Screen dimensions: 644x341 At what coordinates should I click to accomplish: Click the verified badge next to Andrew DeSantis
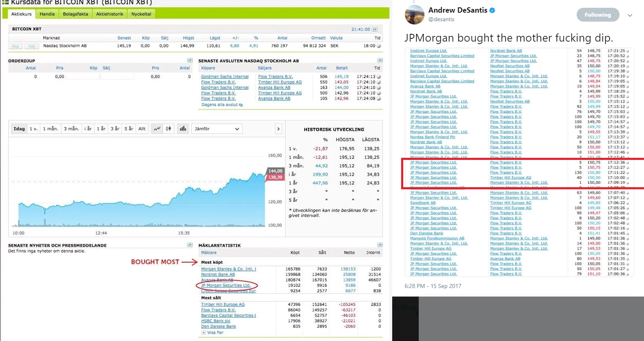click(493, 11)
